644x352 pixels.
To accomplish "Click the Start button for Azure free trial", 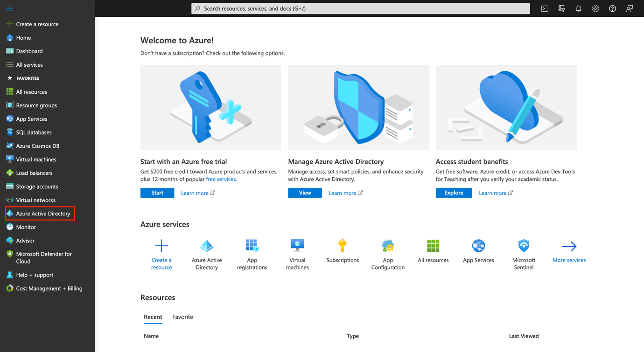I will [157, 193].
